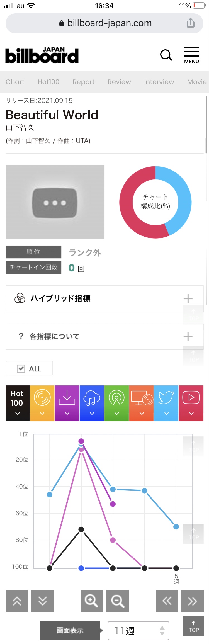Expand the ハイブリッド指標 section
Screen dimensions: 209x644
click(x=104, y=299)
